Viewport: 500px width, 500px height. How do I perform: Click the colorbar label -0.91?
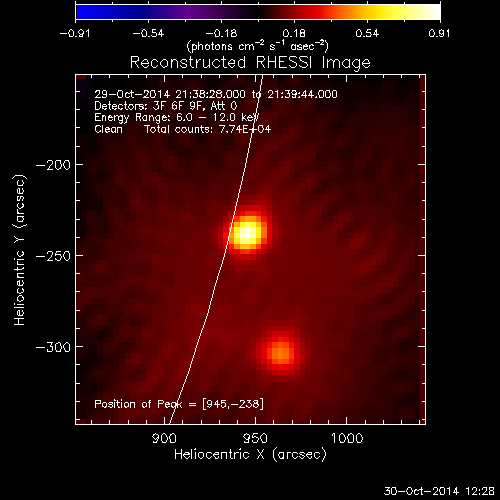[75, 33]
